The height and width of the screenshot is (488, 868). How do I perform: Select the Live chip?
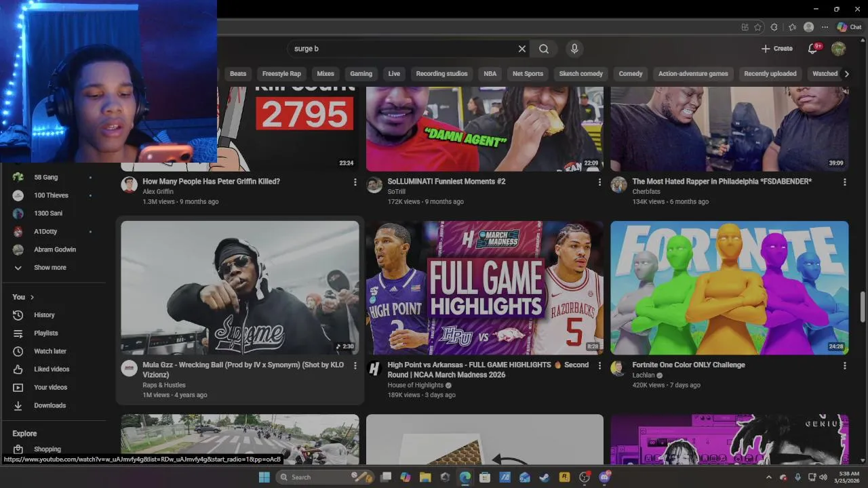394,74
